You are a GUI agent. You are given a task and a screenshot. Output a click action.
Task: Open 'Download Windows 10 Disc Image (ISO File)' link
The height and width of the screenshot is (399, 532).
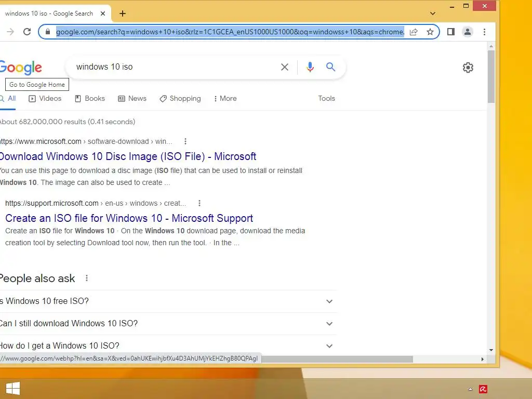[x=128, y=156]
